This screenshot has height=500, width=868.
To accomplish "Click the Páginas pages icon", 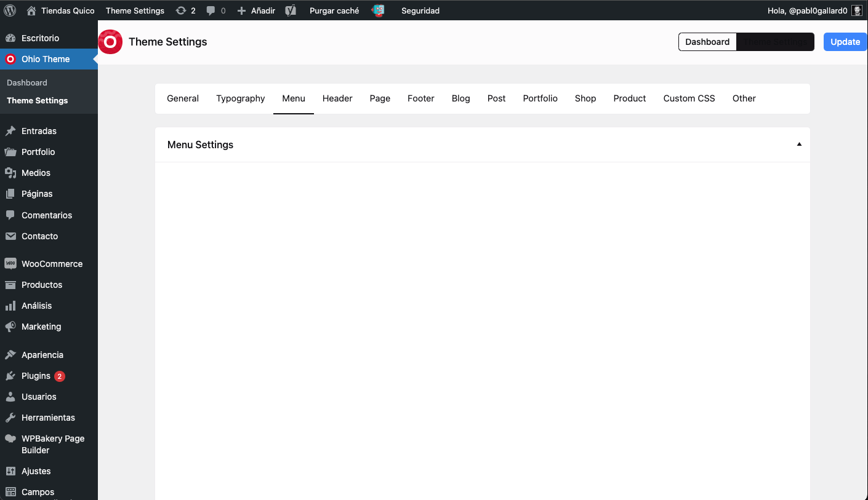I will point(10,194).
